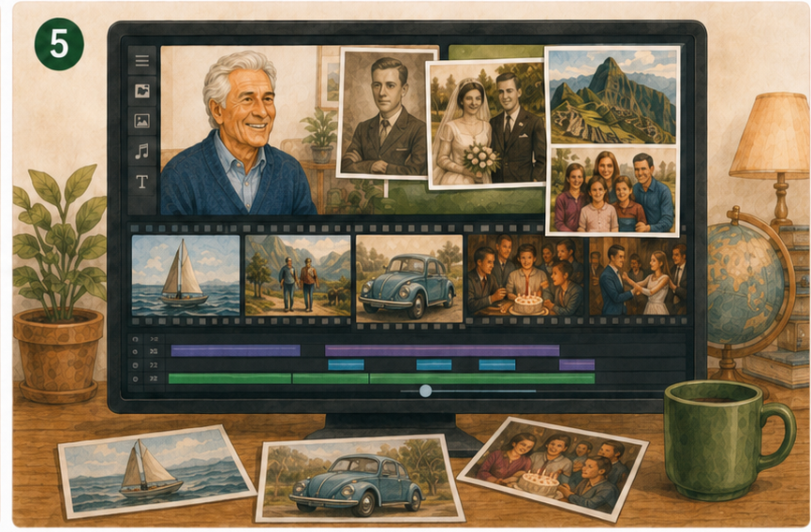Click the timeline zoom slider handle

tap(425, 391)
